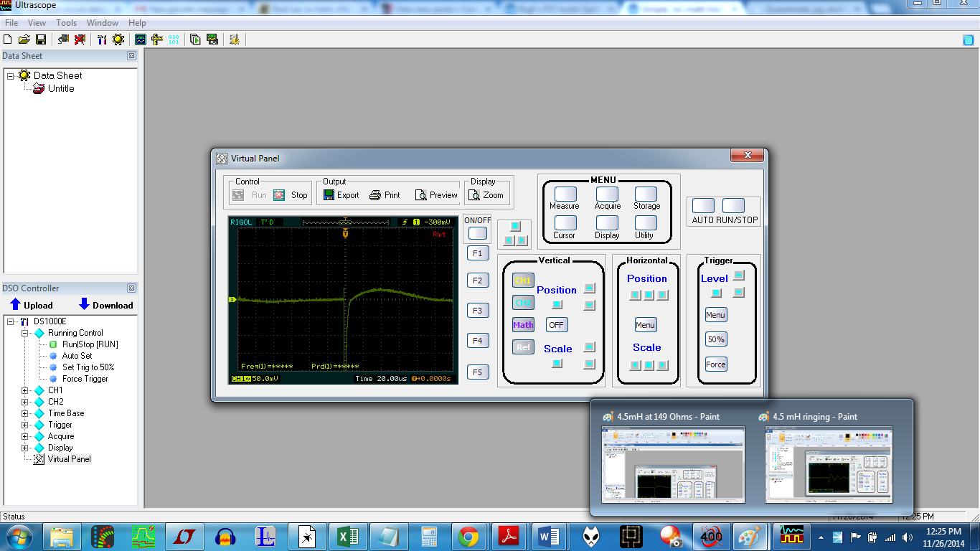Collapse the DS1000E tree node
This screenshot has height=551, width=980.
11,321
